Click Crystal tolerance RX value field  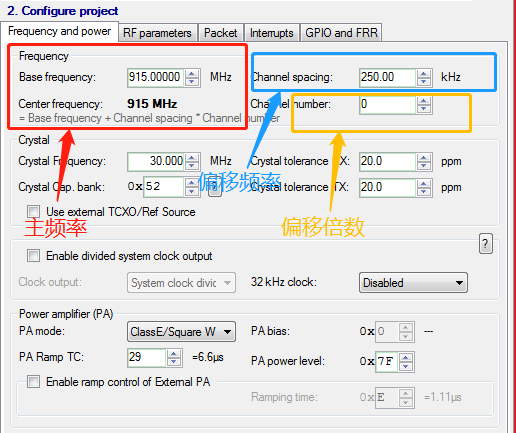coord(388,162)
